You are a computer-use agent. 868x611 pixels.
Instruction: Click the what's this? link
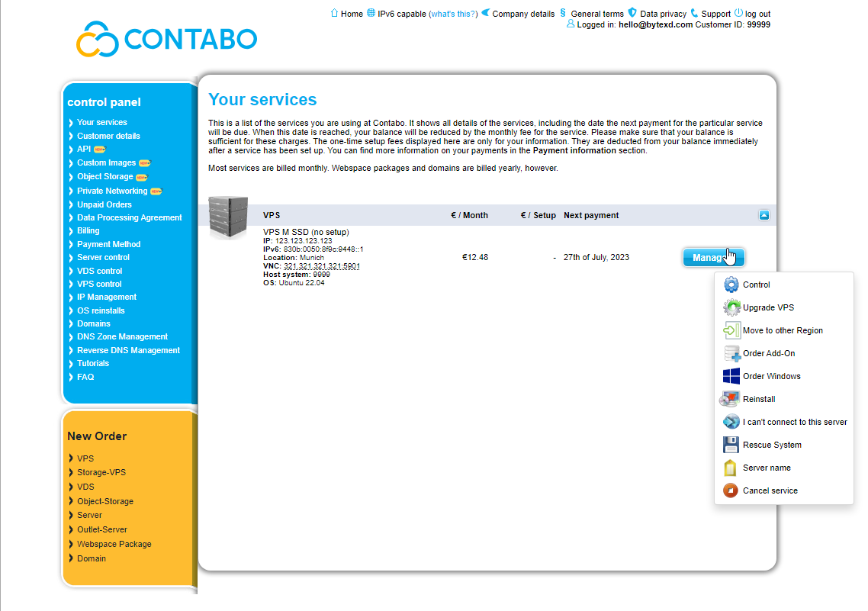click(453, 14)
